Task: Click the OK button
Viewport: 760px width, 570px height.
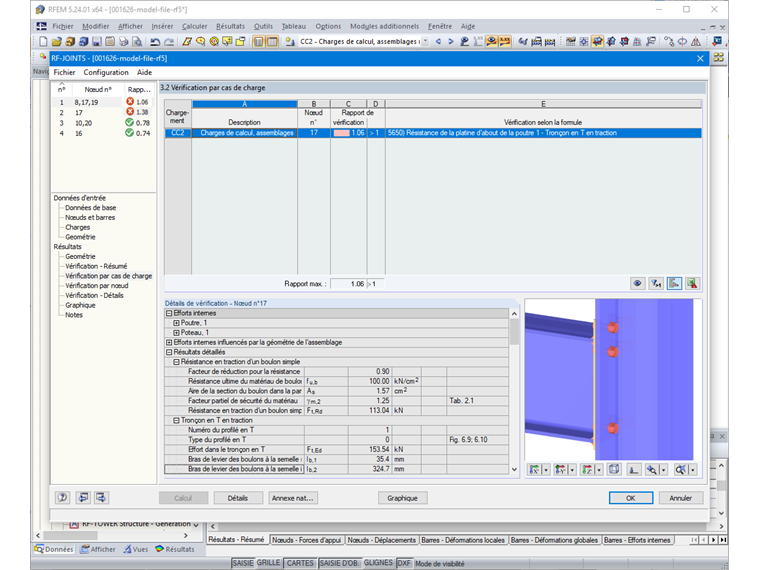Action: click(x=631, y=498)
